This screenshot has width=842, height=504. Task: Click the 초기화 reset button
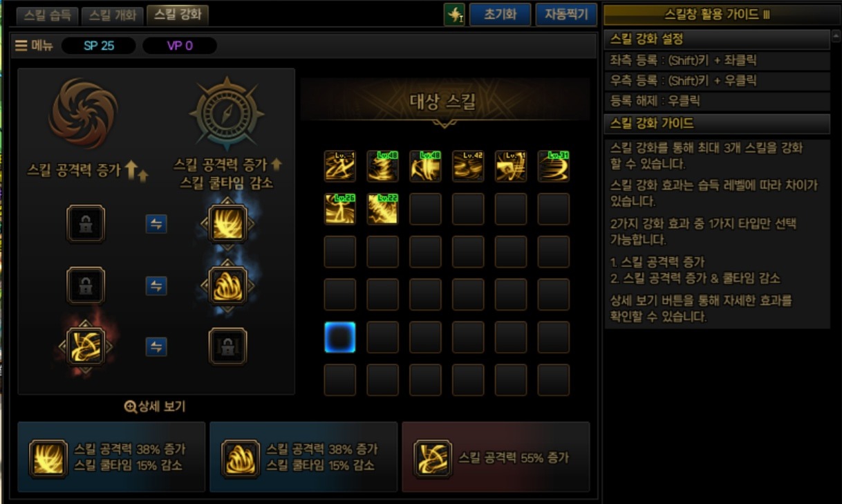500,15
